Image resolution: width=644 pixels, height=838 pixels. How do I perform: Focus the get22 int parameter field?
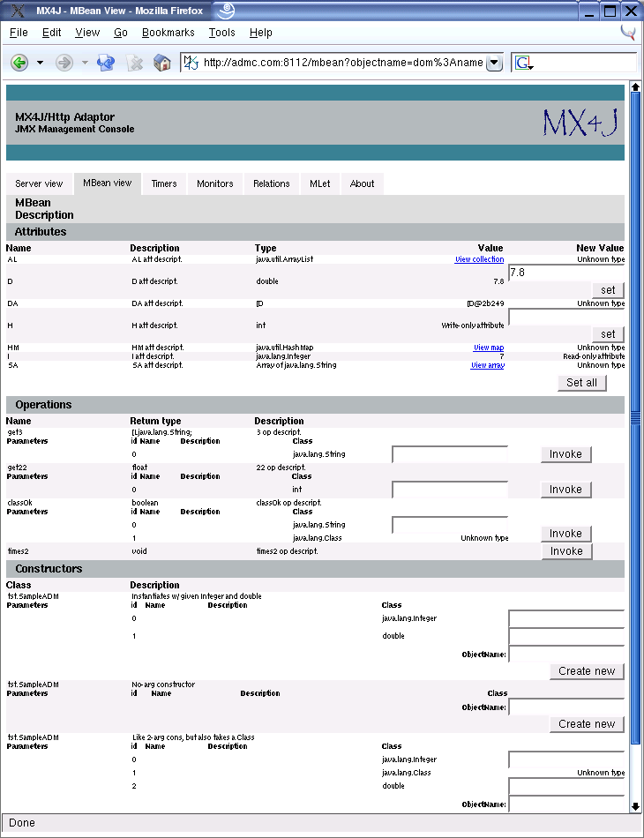click(450, 490)
